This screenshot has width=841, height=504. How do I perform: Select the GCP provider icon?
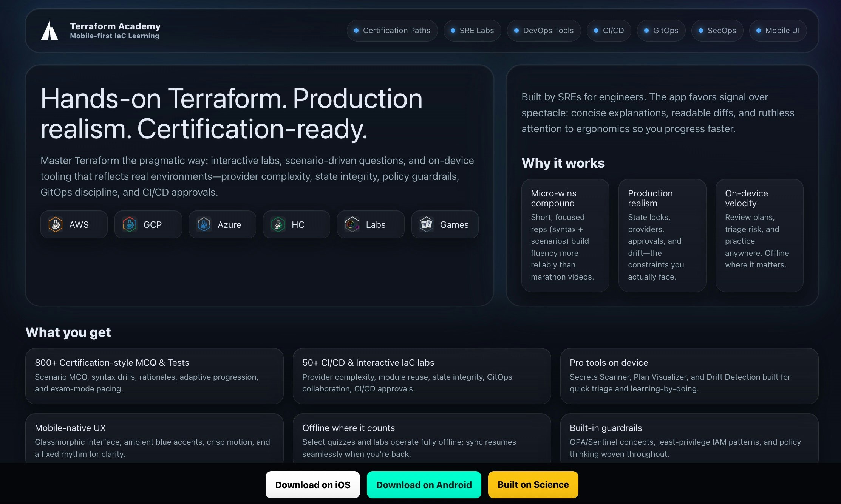[x=130, y=224]
